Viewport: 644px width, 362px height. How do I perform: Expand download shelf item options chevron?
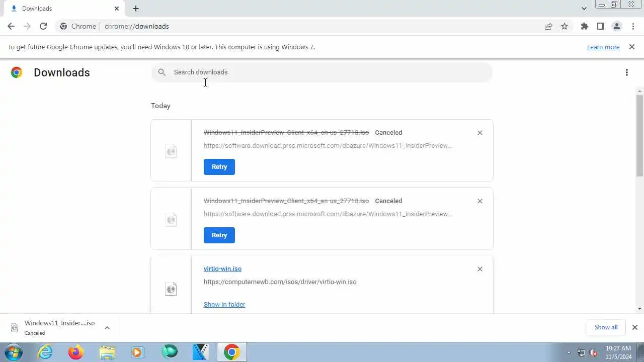[x=107, y=328]
